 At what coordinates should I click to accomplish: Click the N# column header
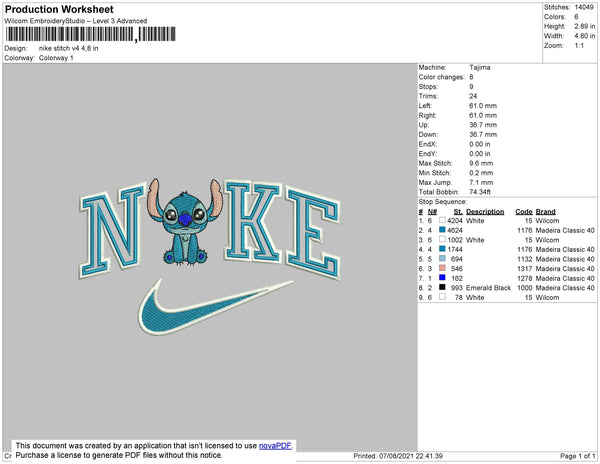pos(432,212)
